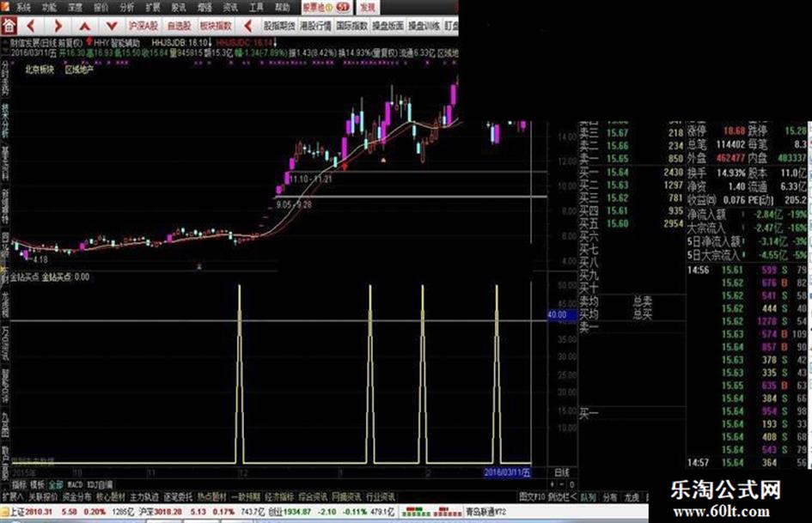Viewport: 812px width, 523px height.
Task: Click the 区域地产 label on chart
Action: pos(79,70)
